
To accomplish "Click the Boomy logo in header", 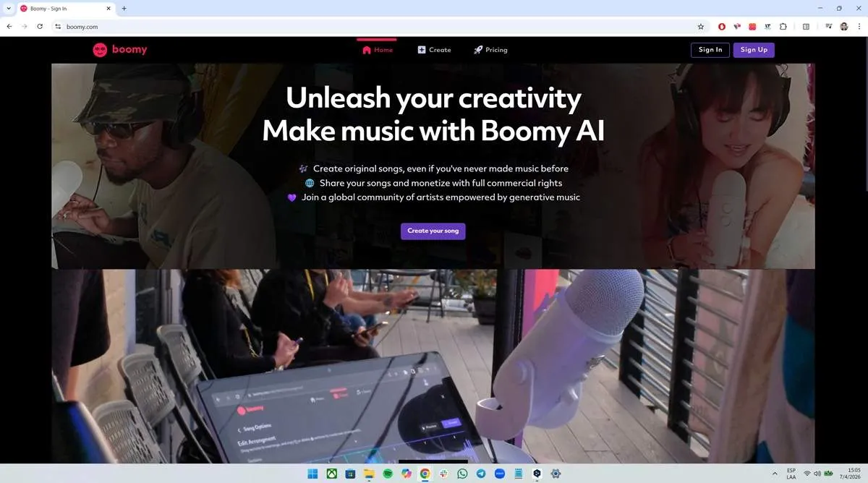I will pos(120,50).
